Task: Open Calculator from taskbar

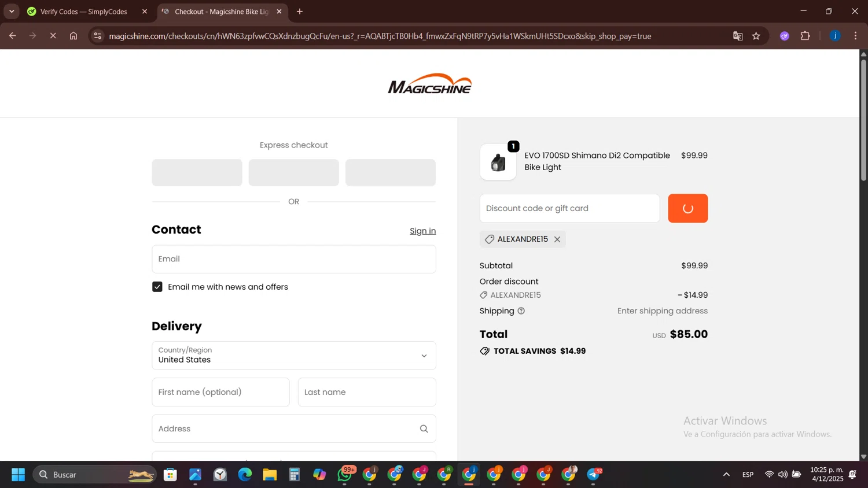Action: pos(295,475)
